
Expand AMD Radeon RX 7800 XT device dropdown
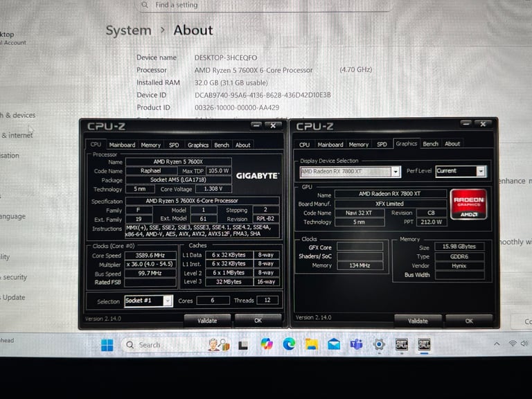pos(396,172)
